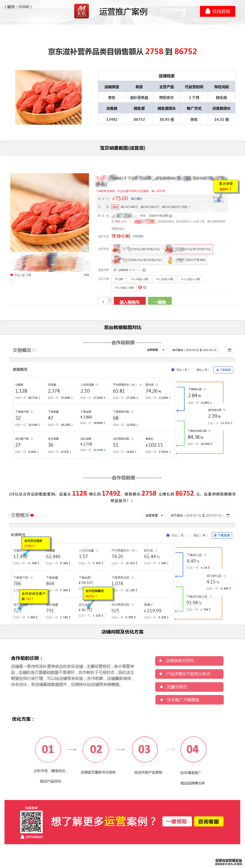Open the 全部渠道 dropdown in the after-cooperation panel
Screen dimensions: 245x868
coord(154,515)
